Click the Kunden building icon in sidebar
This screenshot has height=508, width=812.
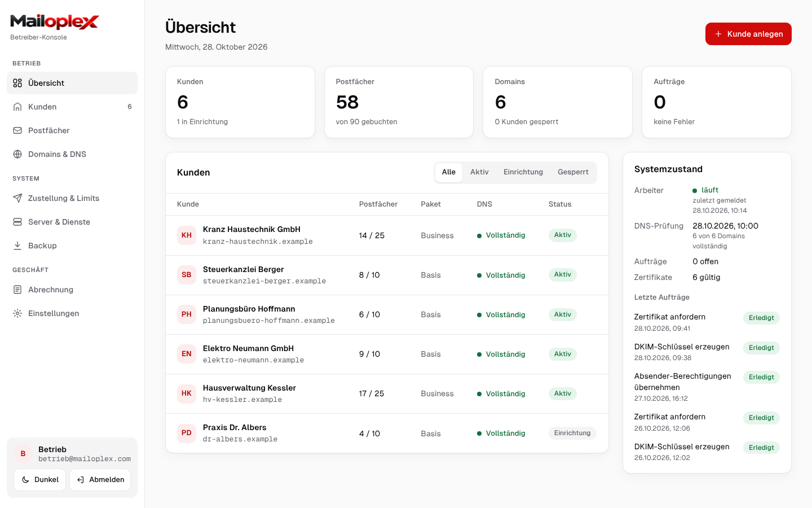click(17, 107)
